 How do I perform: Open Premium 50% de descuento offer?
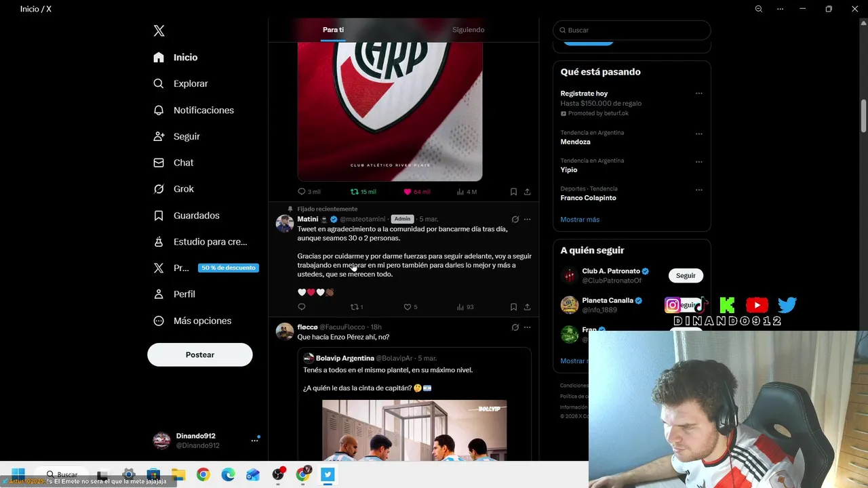[x=205, y=268]
